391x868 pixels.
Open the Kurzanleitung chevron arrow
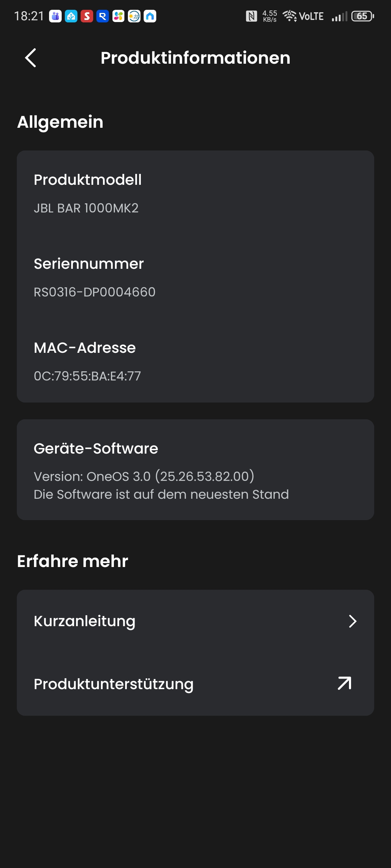coord(352,621)
